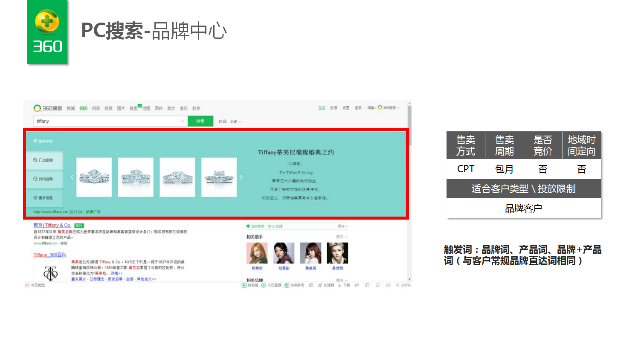Expand the 相关歌手 section with 展开
Screen dimensions: 644x362
[342, 237]
